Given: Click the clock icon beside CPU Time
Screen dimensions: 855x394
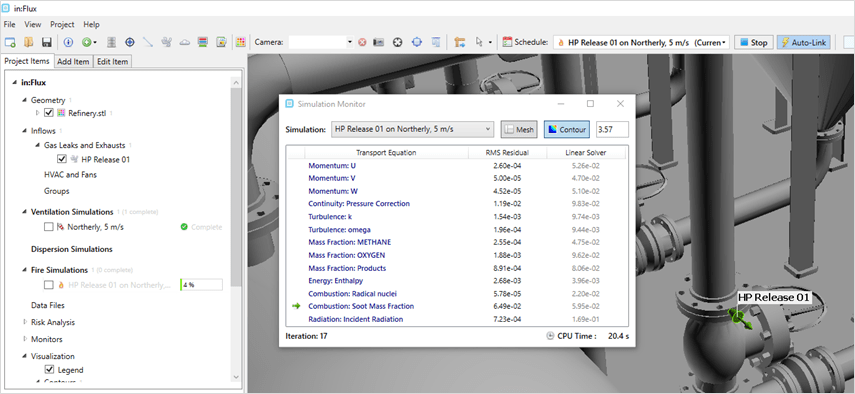Looking at the screenshot, I should point(550,336).
